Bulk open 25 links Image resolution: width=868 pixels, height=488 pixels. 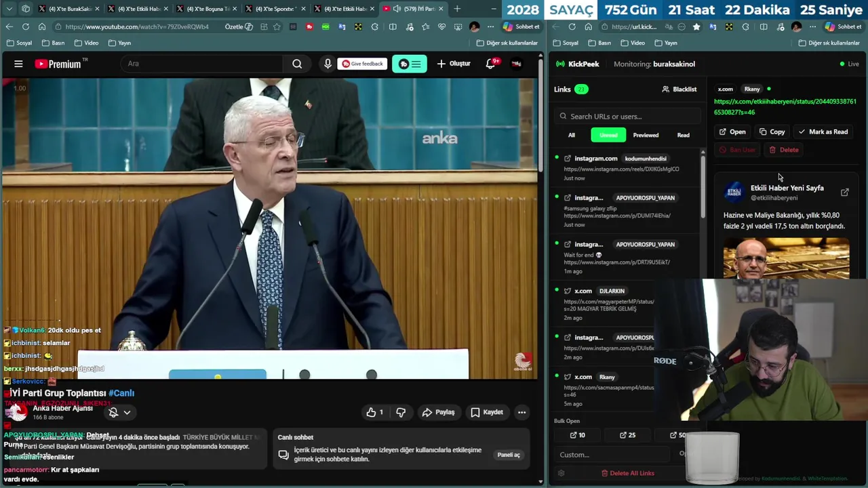click(627, 435)
